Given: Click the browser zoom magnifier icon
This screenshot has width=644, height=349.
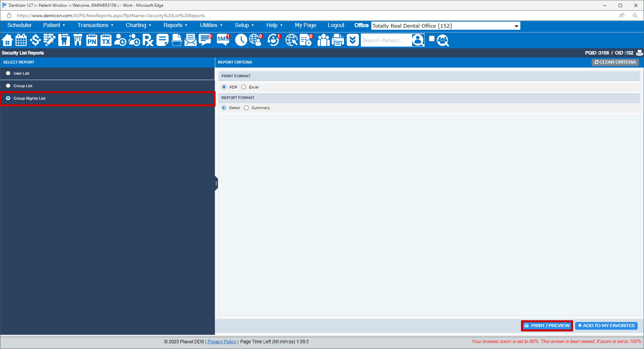Looking at the screenshot, I should point(635,16).
